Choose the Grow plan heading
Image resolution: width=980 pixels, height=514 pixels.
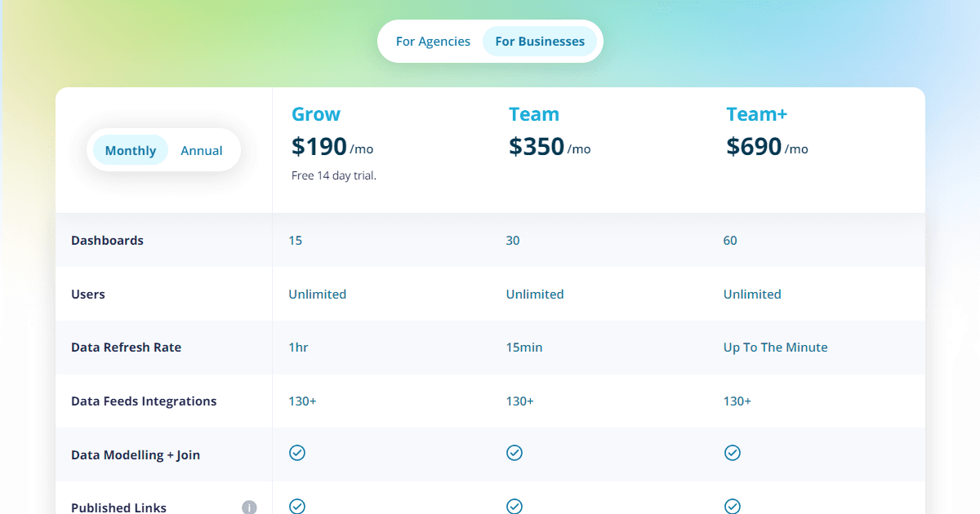(316, 114)
